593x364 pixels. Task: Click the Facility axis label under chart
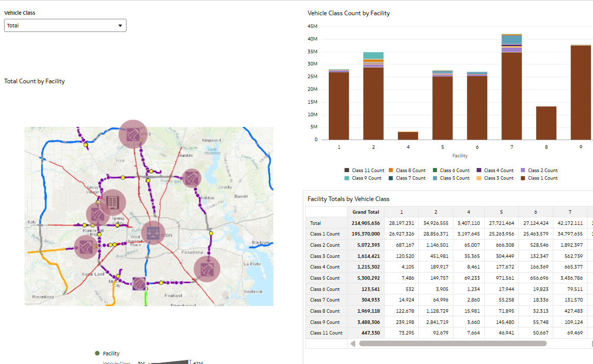click(x=460, y=156)
